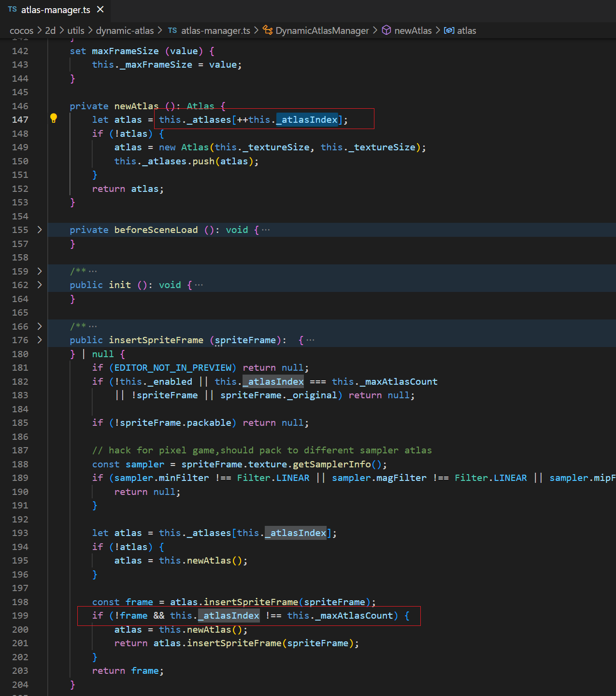This screenshot has width=616, height=696.
Task: Click 'null' on line 180
Action: coord(103,354)
